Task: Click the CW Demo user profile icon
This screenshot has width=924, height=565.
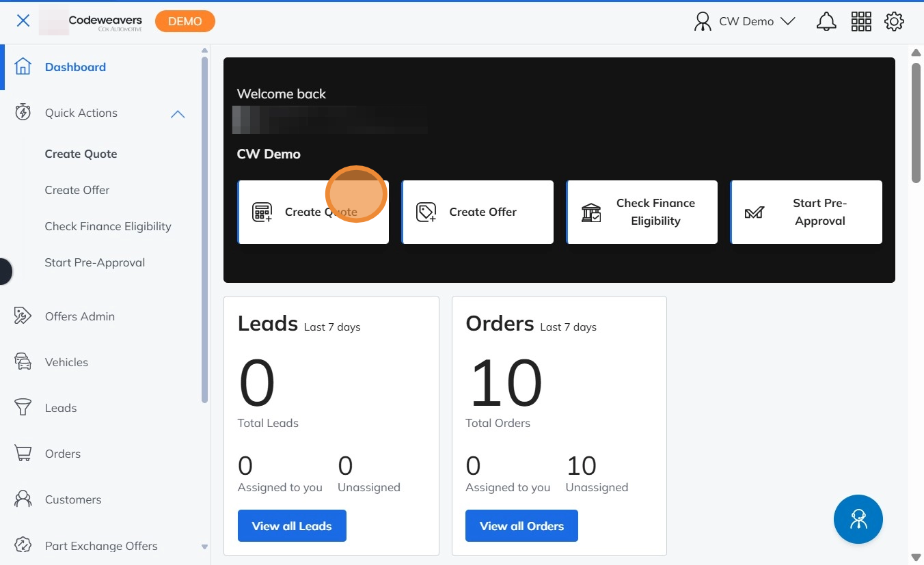Action: (x=703, y=21)
